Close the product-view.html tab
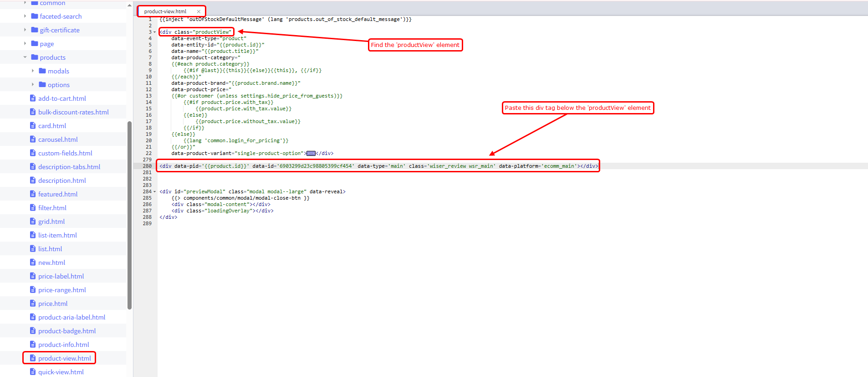868x377 pixels. (199, 11)
